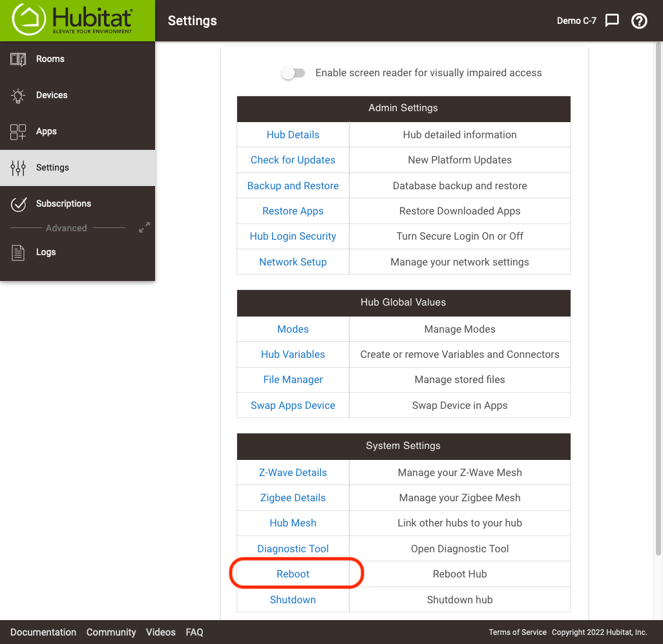Image resolution: width=663 pixels, height=644 pixels.
Task: Open Community footer link
Action: [111, 632]
